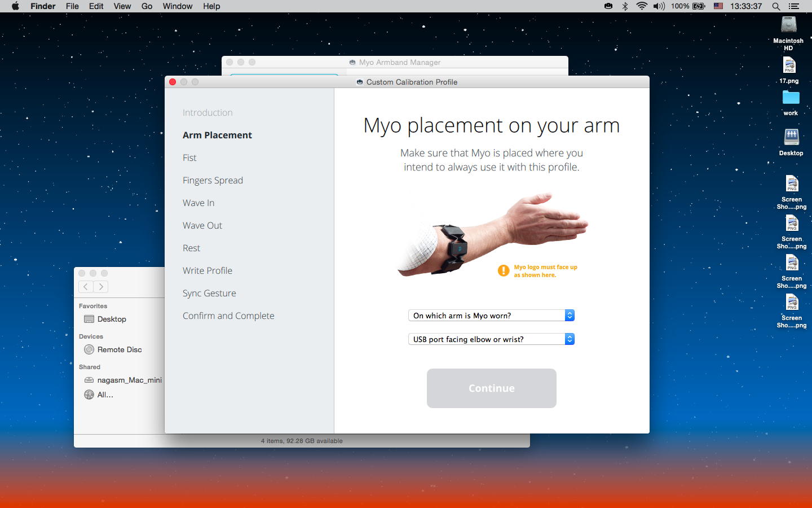Viewport: 812px width, 508px height.
Task: Open Notification Center
Action: [x=794, y=6]
